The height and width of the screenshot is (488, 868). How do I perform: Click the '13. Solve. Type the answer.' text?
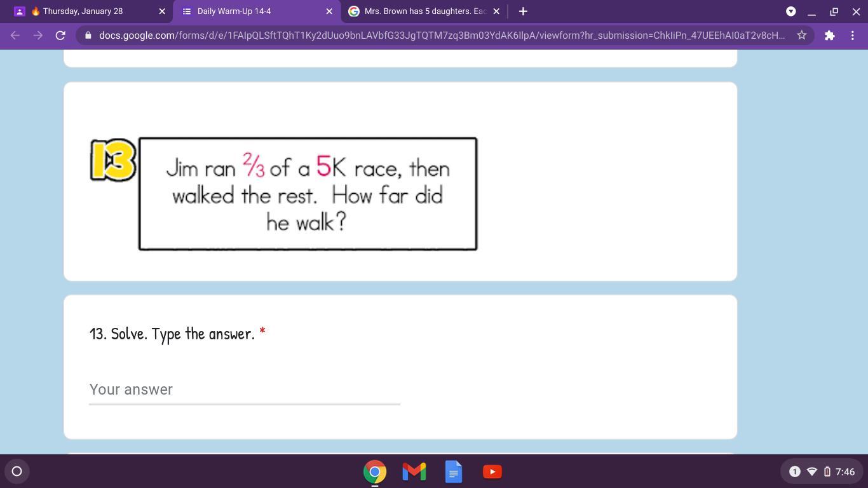(x=172, y=334)
